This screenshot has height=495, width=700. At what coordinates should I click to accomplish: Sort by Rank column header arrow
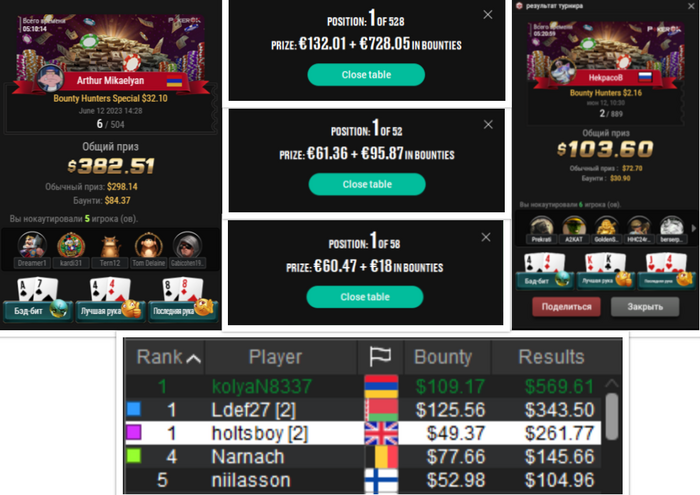tap(193, 358)
